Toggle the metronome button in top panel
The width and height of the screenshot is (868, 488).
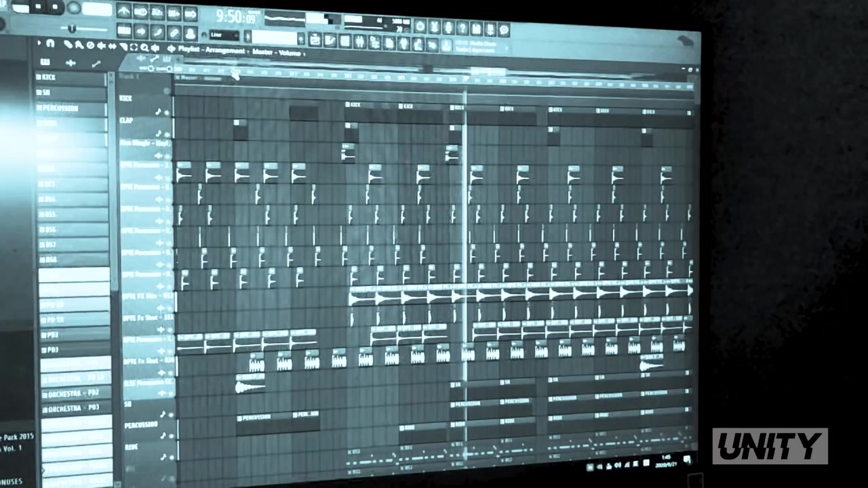coord(123,12)
